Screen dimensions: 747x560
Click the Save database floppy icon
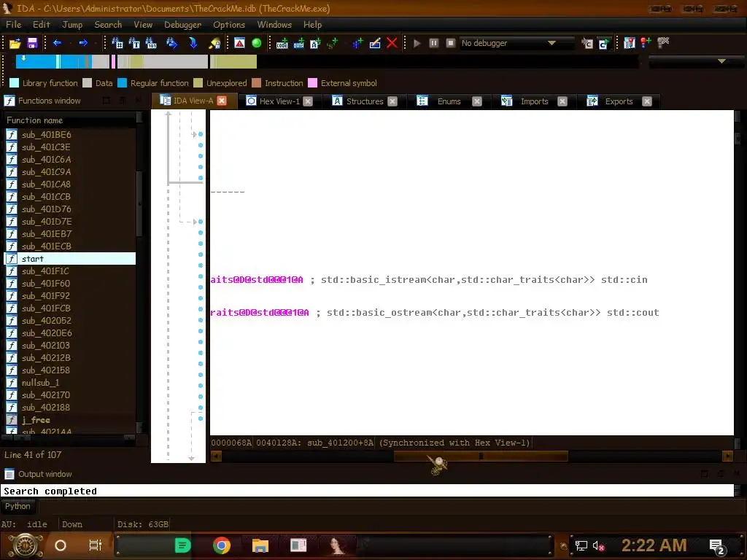[x=32, y=43]
